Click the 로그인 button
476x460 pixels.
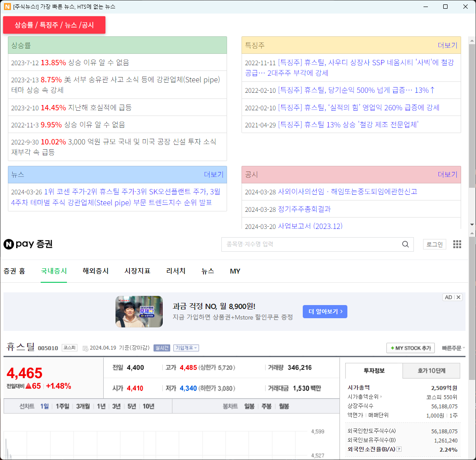click(434, 244)
